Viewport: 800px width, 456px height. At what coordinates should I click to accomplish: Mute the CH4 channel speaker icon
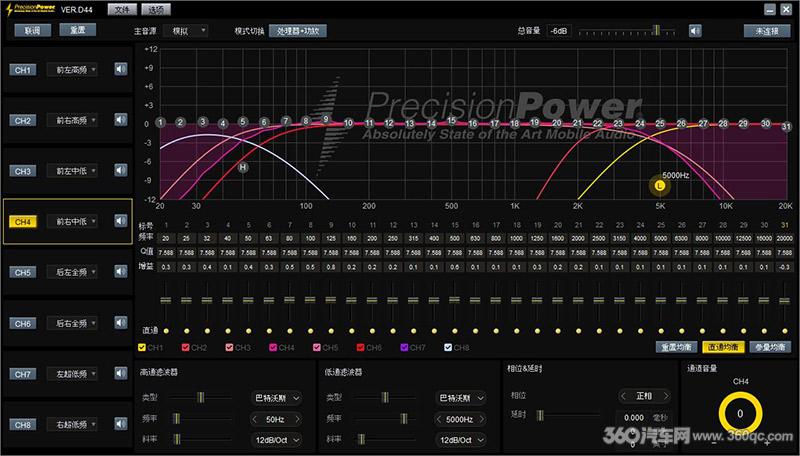(120, 221)
